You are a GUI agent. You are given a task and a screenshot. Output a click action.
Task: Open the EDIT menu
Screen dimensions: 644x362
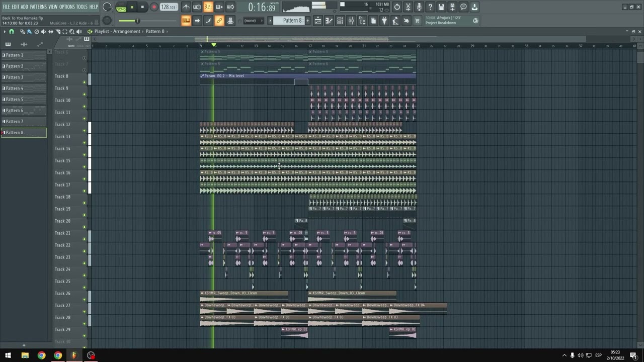click(16, 7)
